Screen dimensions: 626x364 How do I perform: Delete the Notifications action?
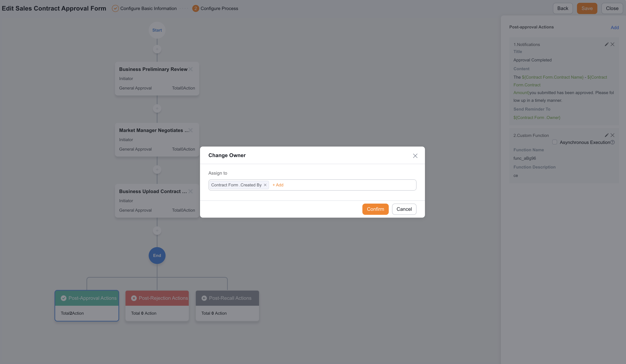[612, 44]
